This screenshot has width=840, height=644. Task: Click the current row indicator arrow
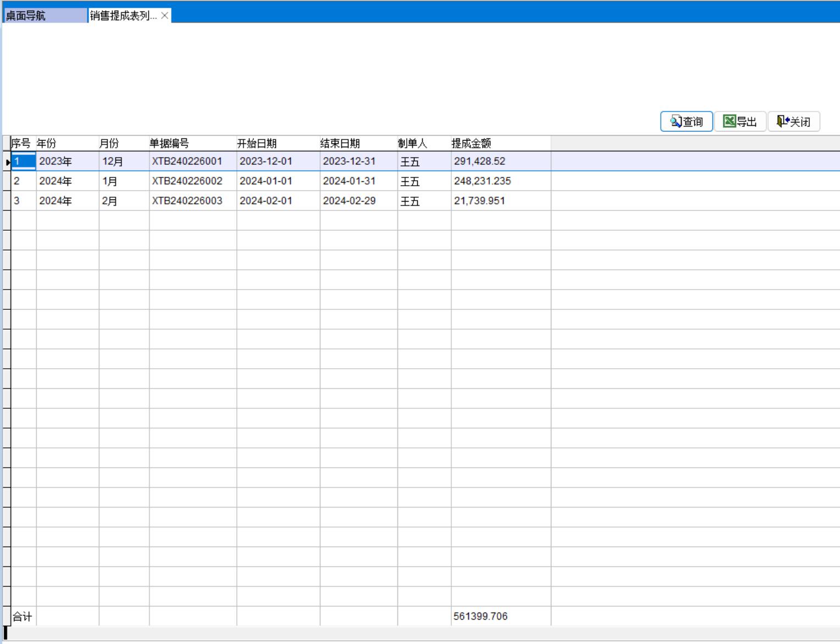(x=7, y=162)
